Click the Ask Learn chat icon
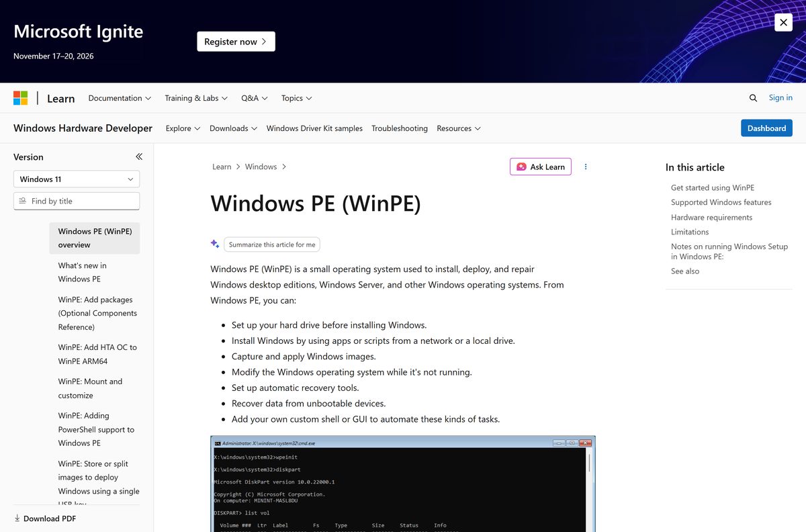Screen dimensions: 806x532 [521, 167]
